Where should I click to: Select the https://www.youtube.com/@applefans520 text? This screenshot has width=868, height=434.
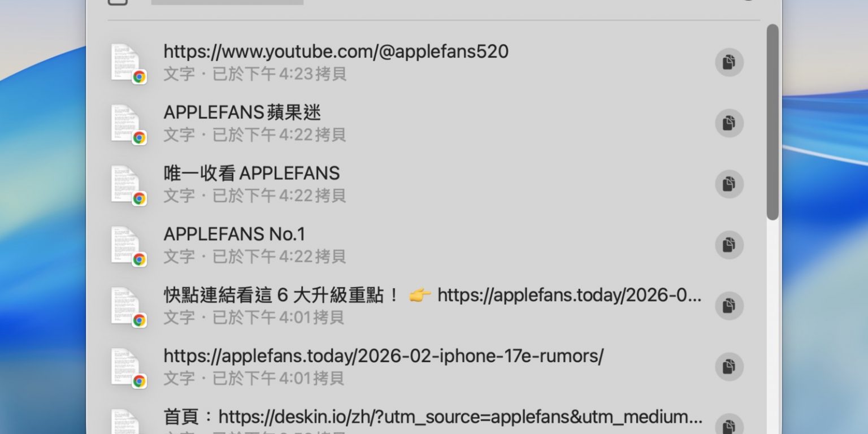(336, 52)
